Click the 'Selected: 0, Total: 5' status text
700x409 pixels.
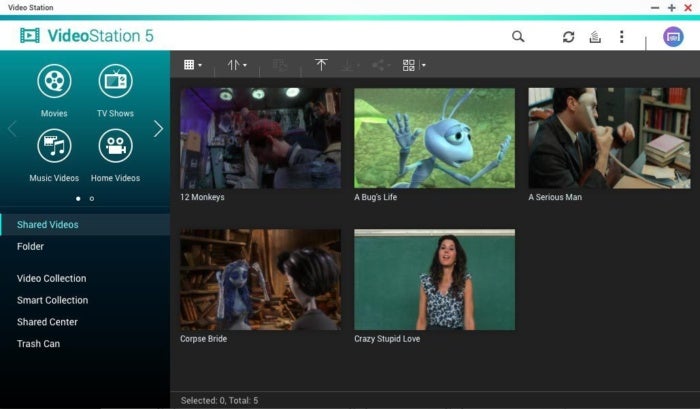(219, 401)
